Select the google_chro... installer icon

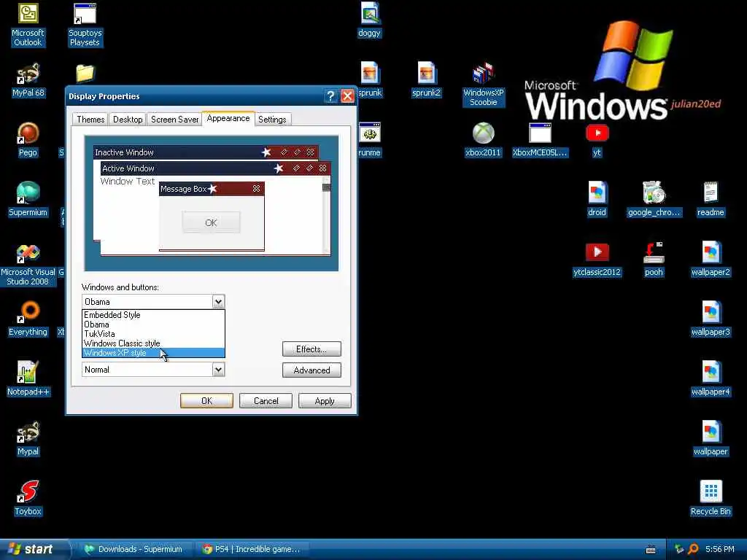(x=654, y=200)
